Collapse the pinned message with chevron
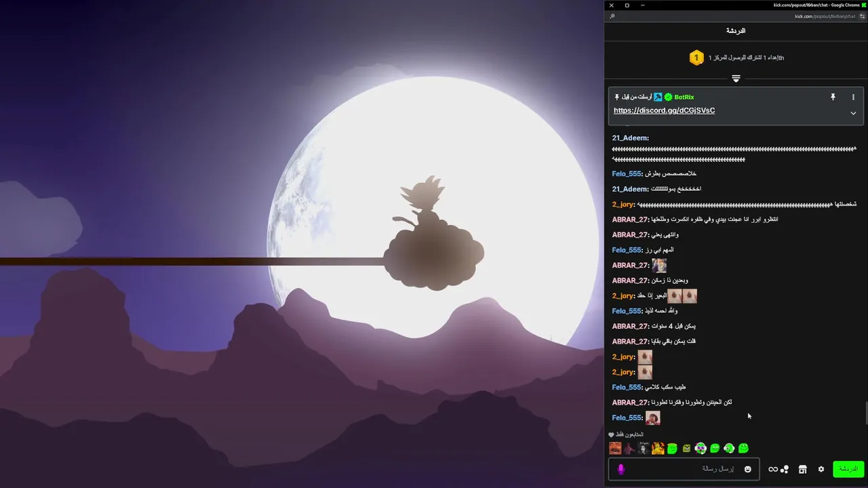 [x=853, y=113]
